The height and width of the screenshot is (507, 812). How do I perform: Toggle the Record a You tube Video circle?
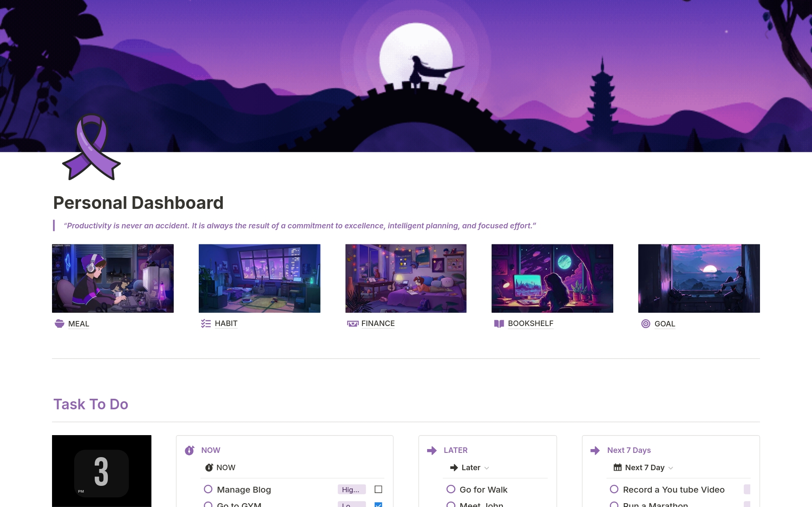pyautogui.click(x=614, y=489)
